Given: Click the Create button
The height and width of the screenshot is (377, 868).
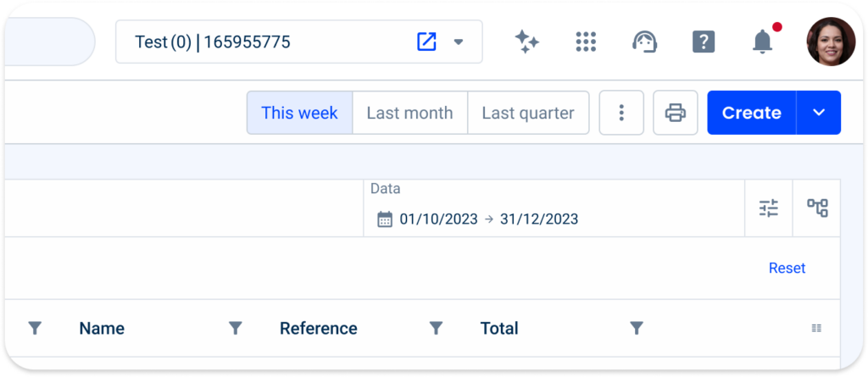Looking at the screenshot, I should pyautogui.click(x=751, y=113).
